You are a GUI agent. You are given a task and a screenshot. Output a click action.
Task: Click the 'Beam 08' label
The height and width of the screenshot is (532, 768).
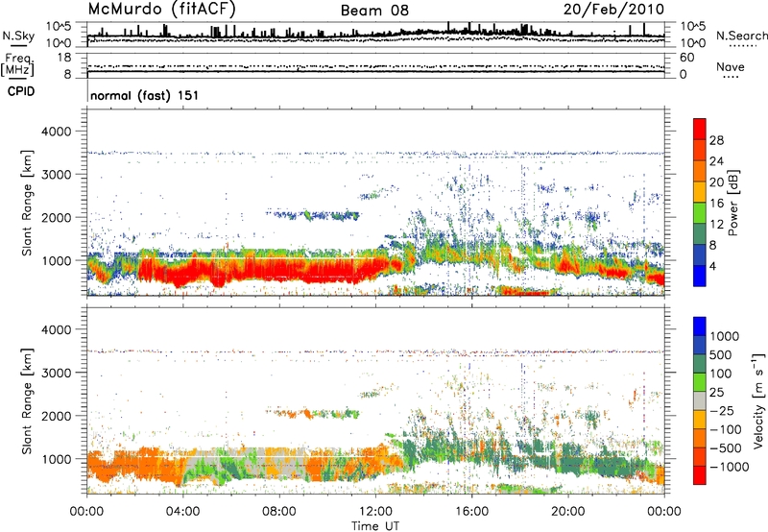click(374, 11)
